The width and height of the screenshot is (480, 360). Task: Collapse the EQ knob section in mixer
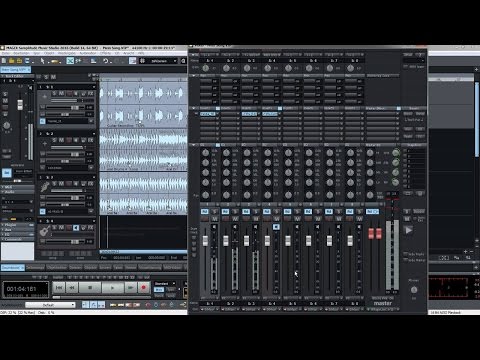point(194,145)
